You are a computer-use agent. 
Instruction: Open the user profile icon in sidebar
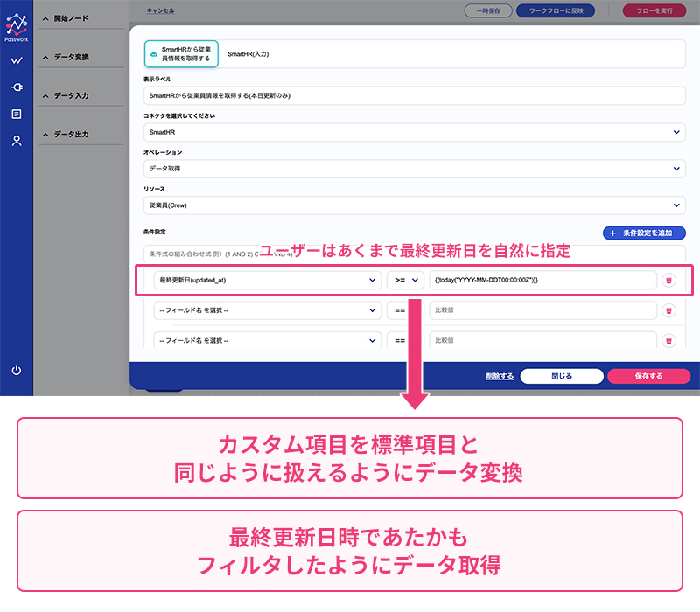pos(17,141)
